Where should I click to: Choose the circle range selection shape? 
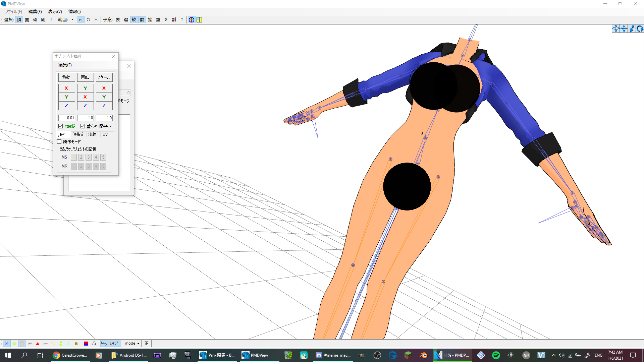[x=88, y=20]
